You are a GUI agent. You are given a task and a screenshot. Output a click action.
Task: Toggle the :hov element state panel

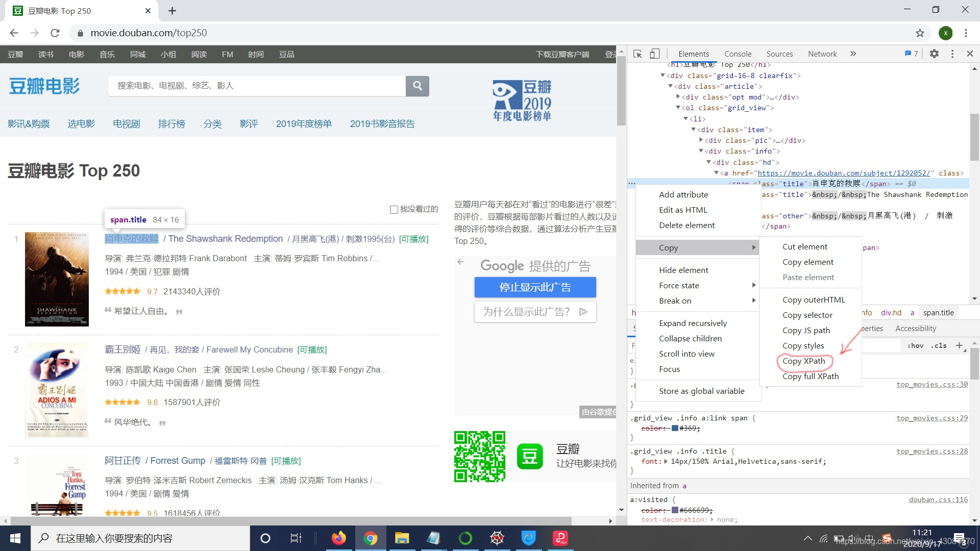point(916,346)
